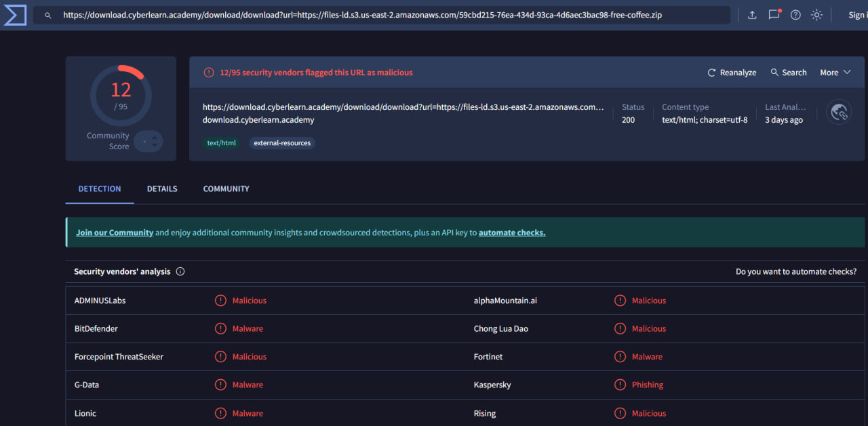868x426 pixels.
Task: Open the COMMUNITY tab
Action: pos(226,189)
